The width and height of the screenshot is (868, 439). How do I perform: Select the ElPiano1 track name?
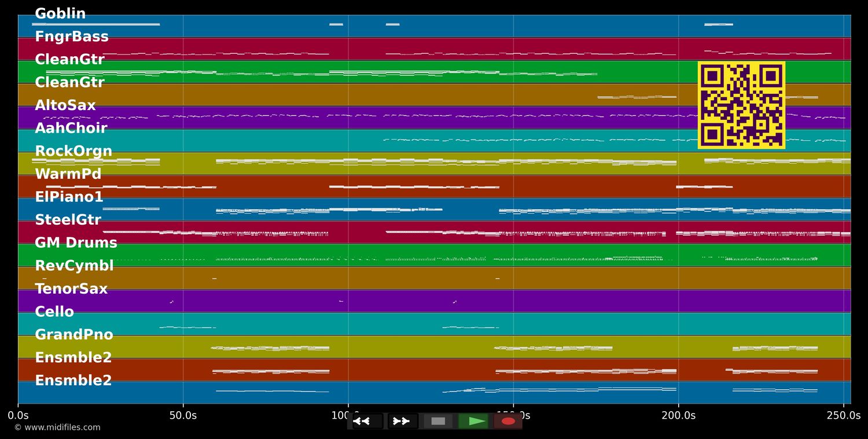point(69,196)
